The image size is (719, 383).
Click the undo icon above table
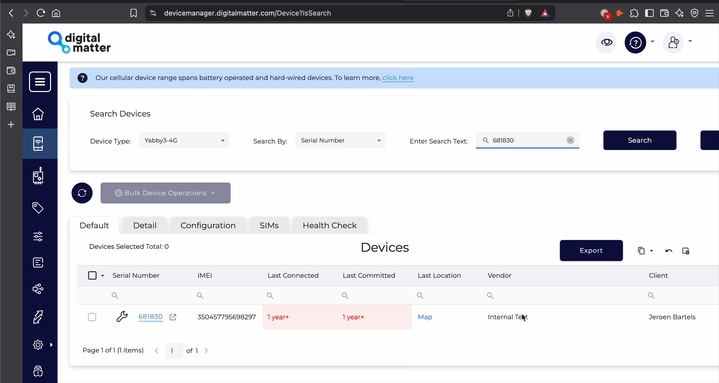[669, 251]
